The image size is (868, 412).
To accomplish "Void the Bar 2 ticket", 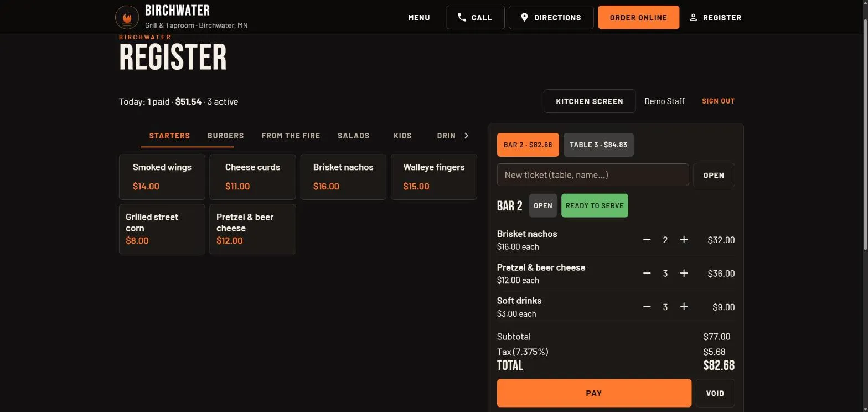I will [x=715, y=393].
